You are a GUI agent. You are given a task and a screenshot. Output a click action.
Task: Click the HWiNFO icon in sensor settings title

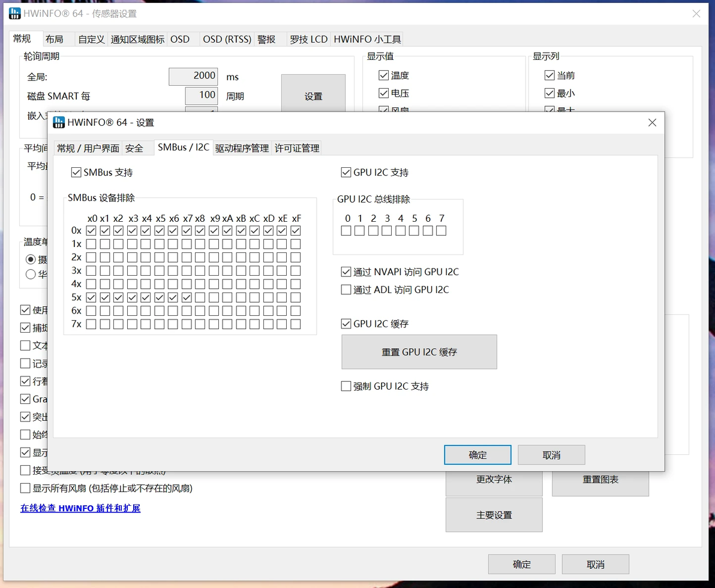point(14,13)
